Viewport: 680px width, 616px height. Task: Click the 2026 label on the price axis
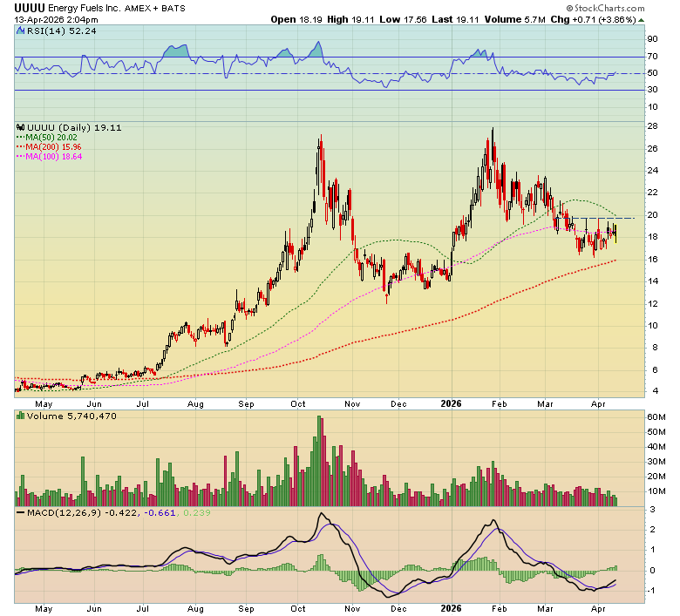click(x=451, y=403)
